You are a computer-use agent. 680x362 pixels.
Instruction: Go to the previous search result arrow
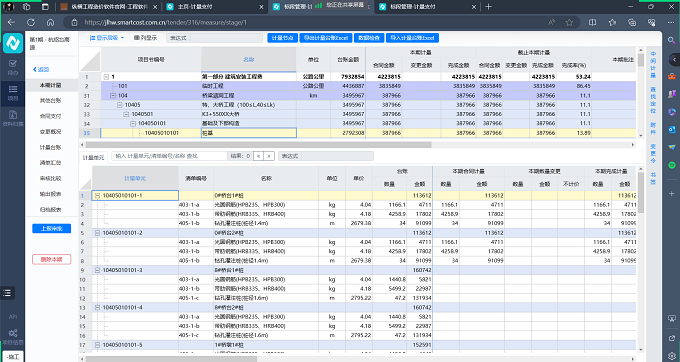(x=258, y=156)
